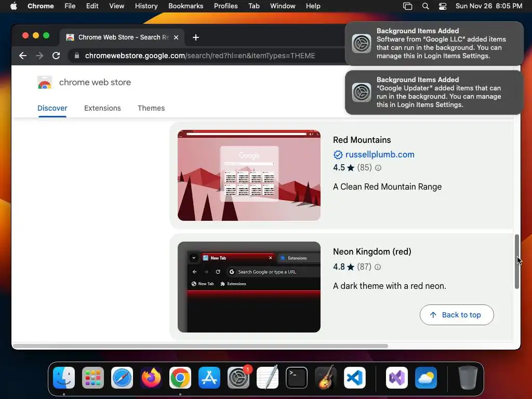Image resolution: width=532 pixels, height=399 pixels.
Task: Launch Firefox from the dock
Action: point(151,378)
